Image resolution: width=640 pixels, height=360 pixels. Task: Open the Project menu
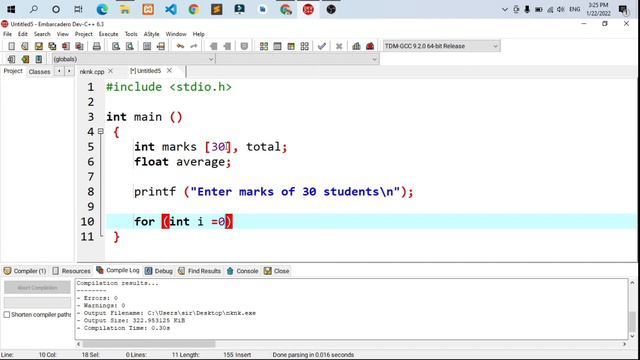point(84,34)
